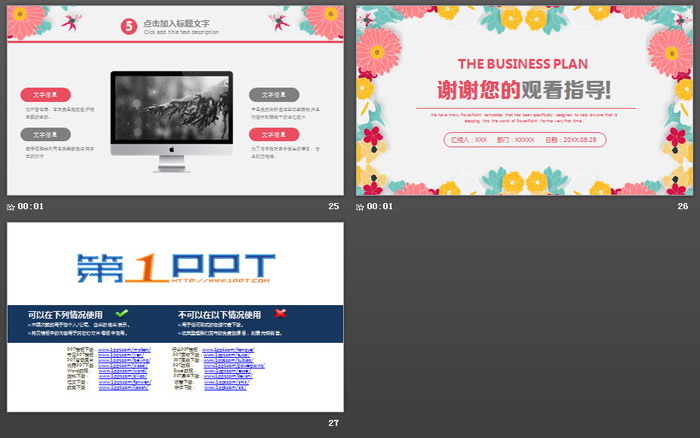Click the right hummingbird icon on slide 25

[x=277, y=21]
